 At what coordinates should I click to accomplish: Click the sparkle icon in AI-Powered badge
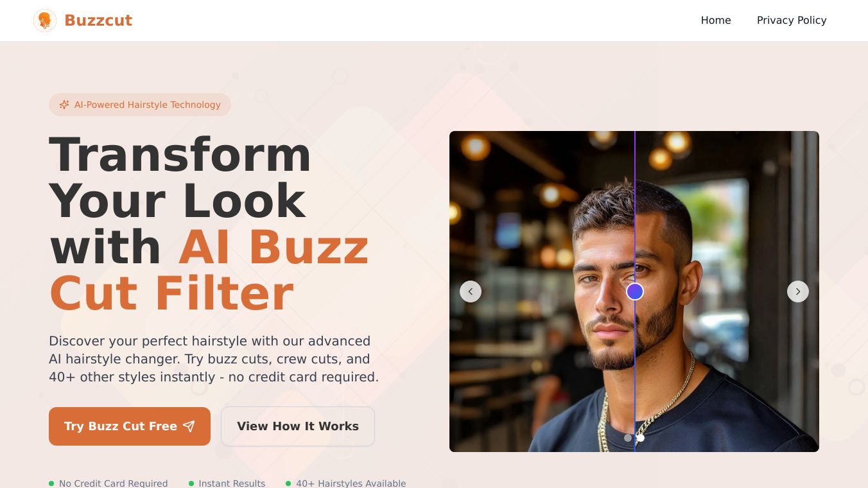pos(64,105)
